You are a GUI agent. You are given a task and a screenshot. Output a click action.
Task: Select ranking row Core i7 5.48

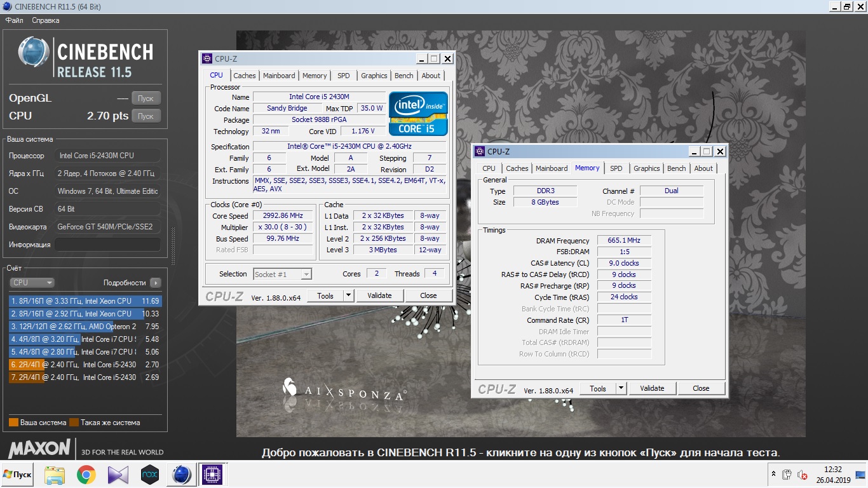tap(86, 339)
